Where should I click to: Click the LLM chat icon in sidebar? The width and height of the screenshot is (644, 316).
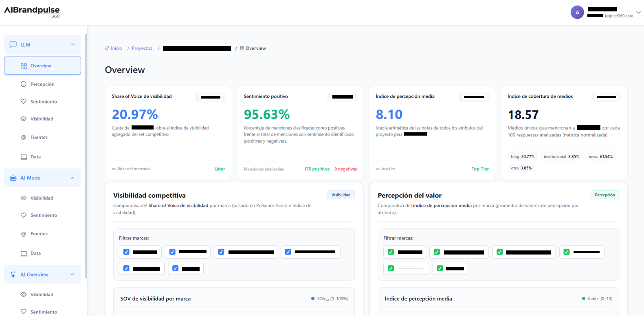[13, 44]
